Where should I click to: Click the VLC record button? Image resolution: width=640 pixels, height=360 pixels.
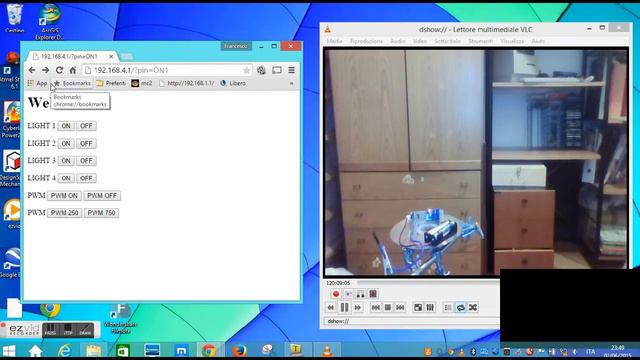pos(336,294)
